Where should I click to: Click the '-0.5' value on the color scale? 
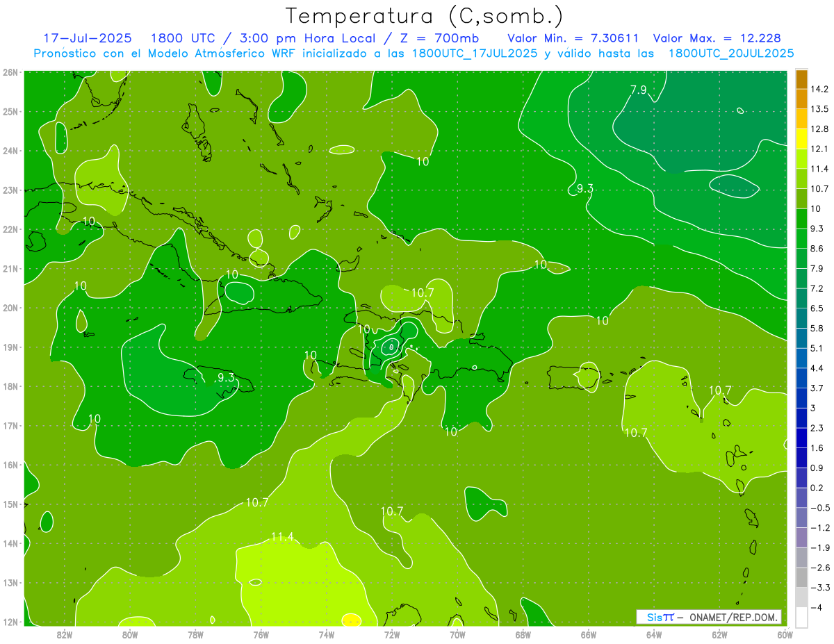click(x=819, y=508)
